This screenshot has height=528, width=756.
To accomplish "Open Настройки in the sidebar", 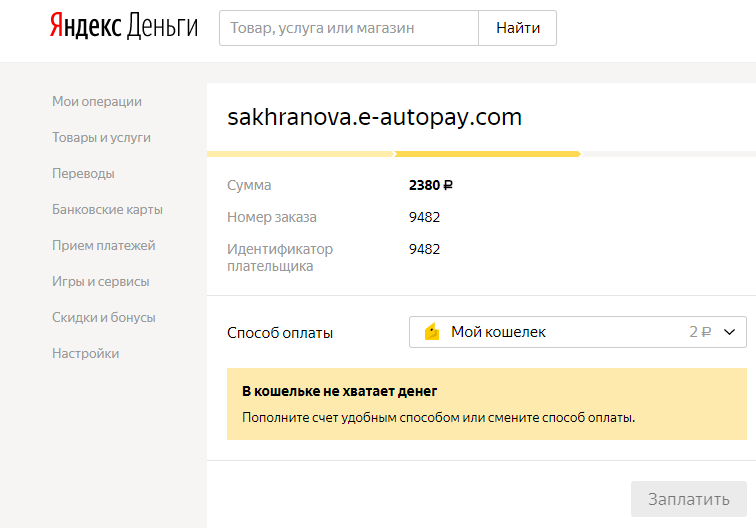I will (85, 353).
